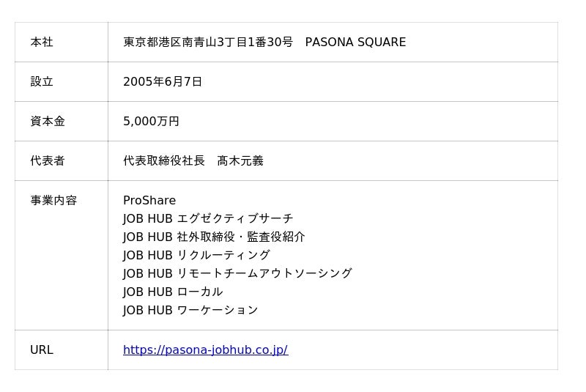Select the PASONA SQUARE text
The width and height of the screenshot is (586, 392).
tap(355, 42)
